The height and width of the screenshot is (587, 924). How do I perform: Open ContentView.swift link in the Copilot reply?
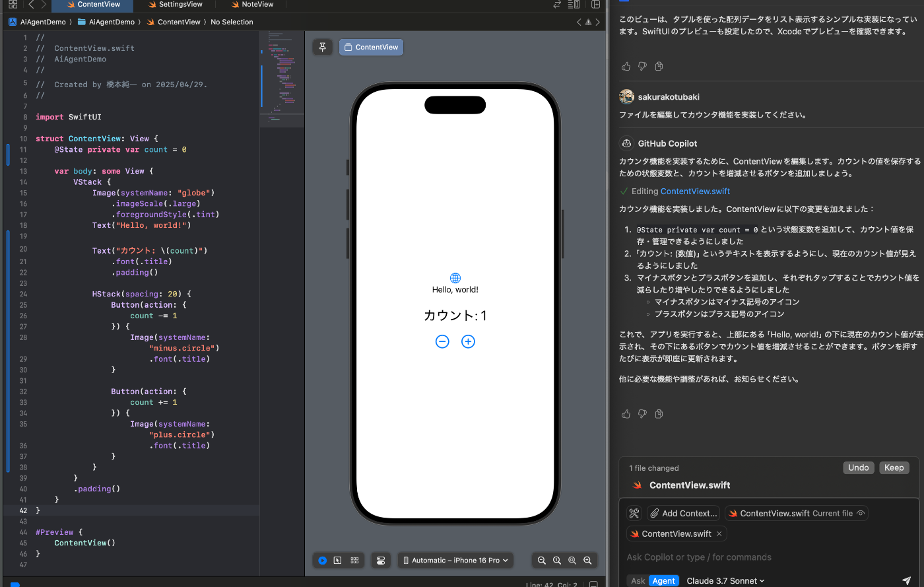695,191
